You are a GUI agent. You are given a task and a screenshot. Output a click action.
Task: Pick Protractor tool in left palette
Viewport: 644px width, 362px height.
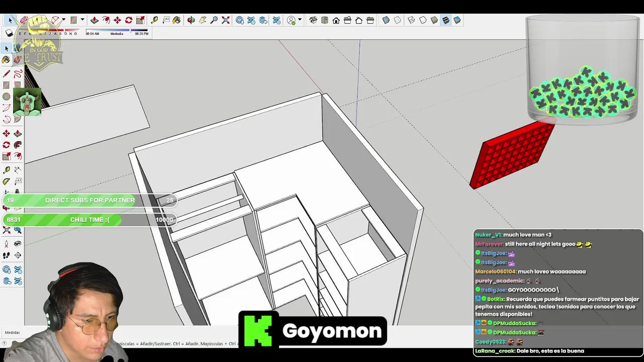pyautogui.click(x=7, y=182)
